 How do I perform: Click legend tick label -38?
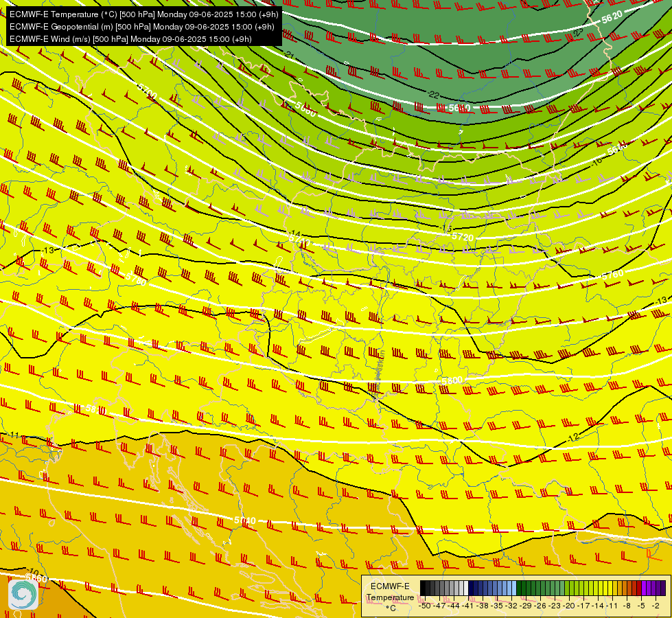(x=482, y=606)
